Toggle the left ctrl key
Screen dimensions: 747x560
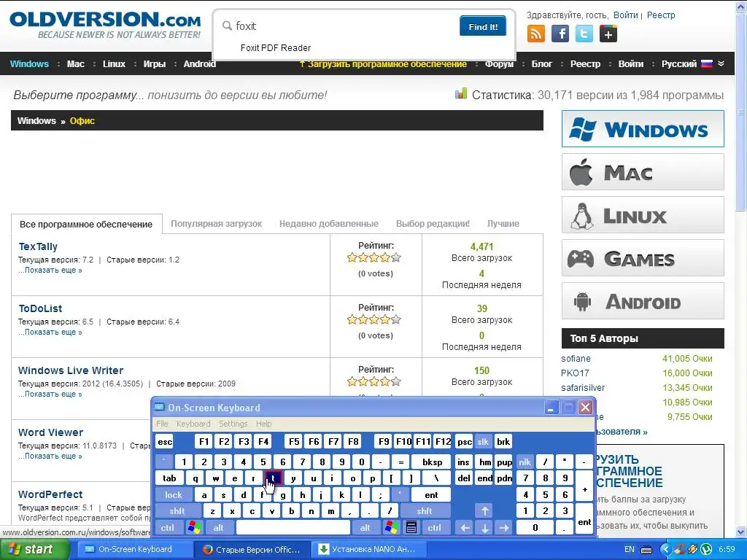[168, 528]
